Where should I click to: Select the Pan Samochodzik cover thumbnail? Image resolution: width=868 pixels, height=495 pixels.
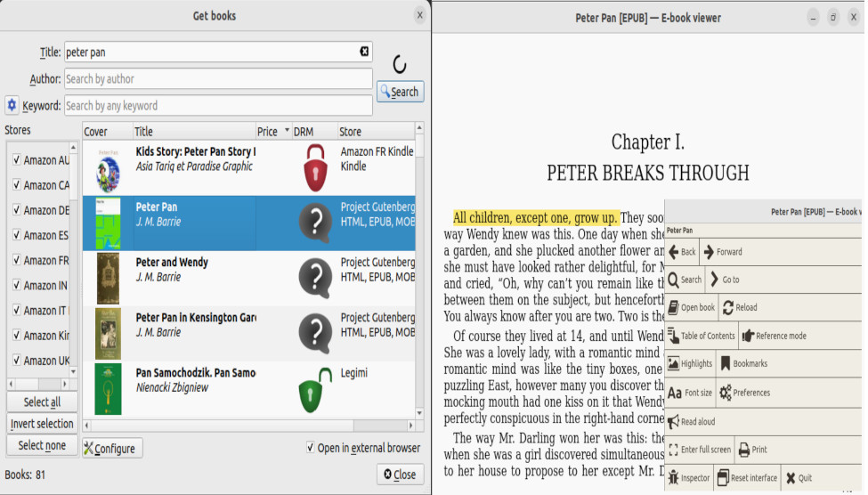pyautogui.click(x=108, y=389)
